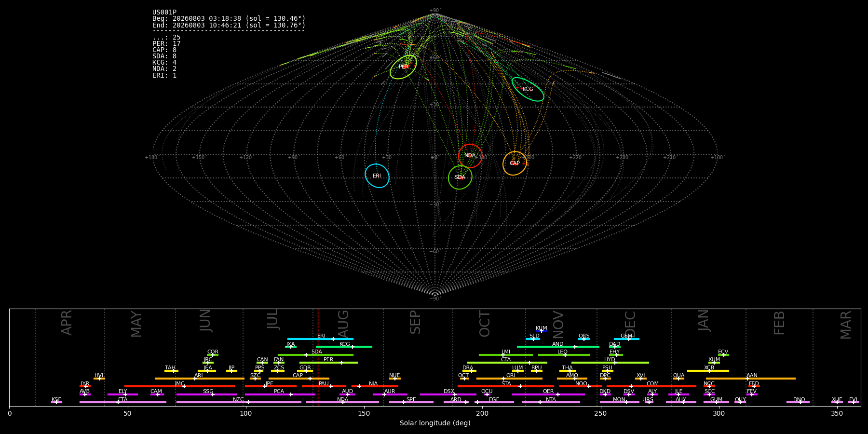The width and height of the screenshot is (868, 434).
Task: Select the CAP orange radiant circle
Action: [515, 163]
